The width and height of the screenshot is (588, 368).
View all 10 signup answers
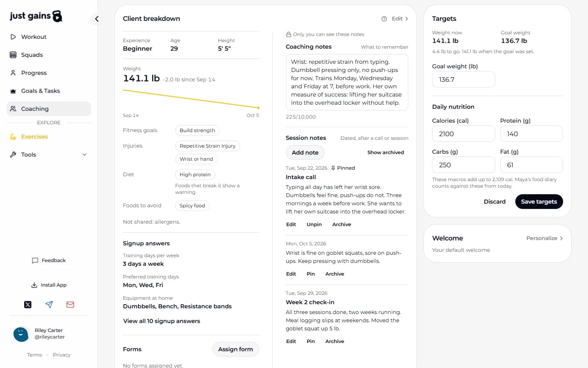click(162, 321)
